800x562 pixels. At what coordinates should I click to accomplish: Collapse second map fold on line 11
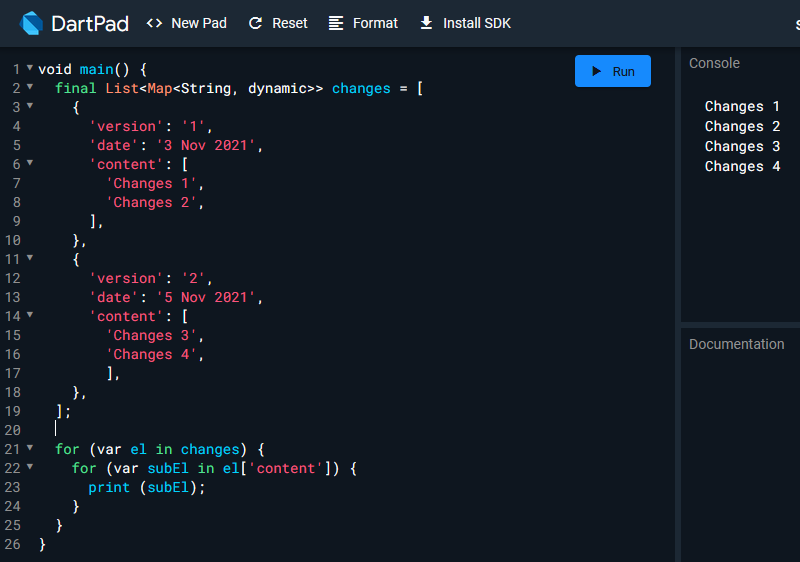[30, 258]
